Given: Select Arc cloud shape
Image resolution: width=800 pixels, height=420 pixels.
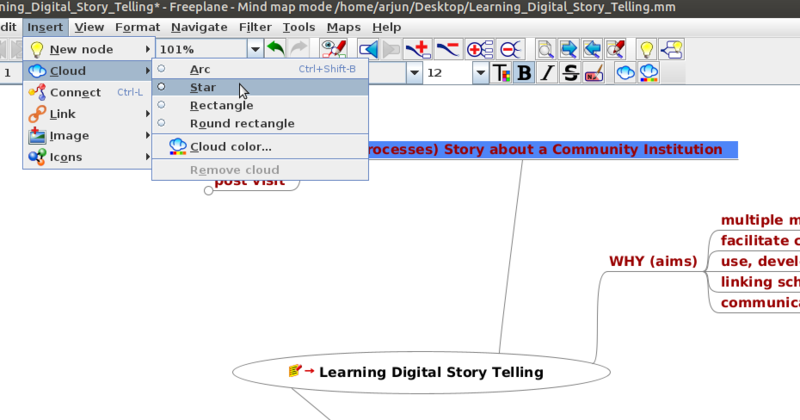Looking at the screenshot, I should coord(260,69).
